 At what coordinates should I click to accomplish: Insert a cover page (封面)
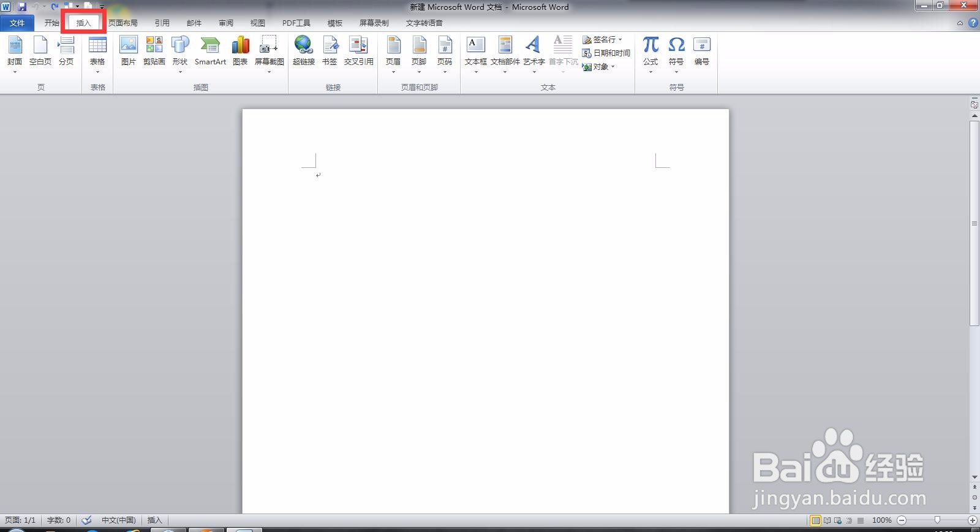pos(15,51)
